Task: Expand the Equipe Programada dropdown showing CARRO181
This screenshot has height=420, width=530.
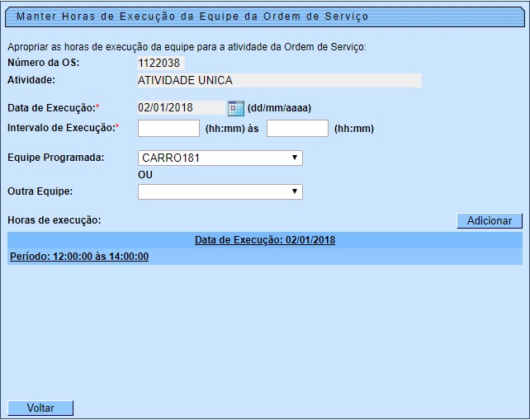Action: click(220, 158)
